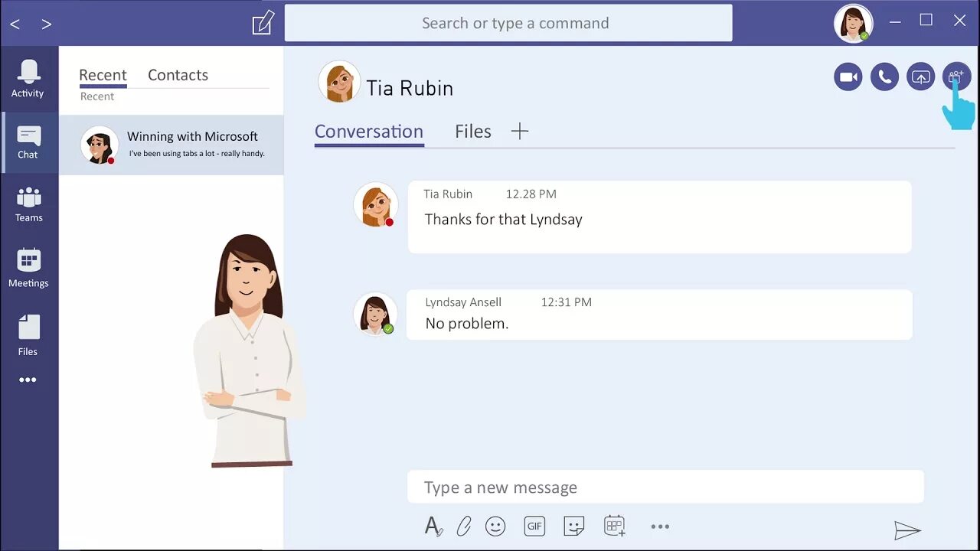Select the Conversation tab
This screenshot has width=980, height=551.
[369, 132]
